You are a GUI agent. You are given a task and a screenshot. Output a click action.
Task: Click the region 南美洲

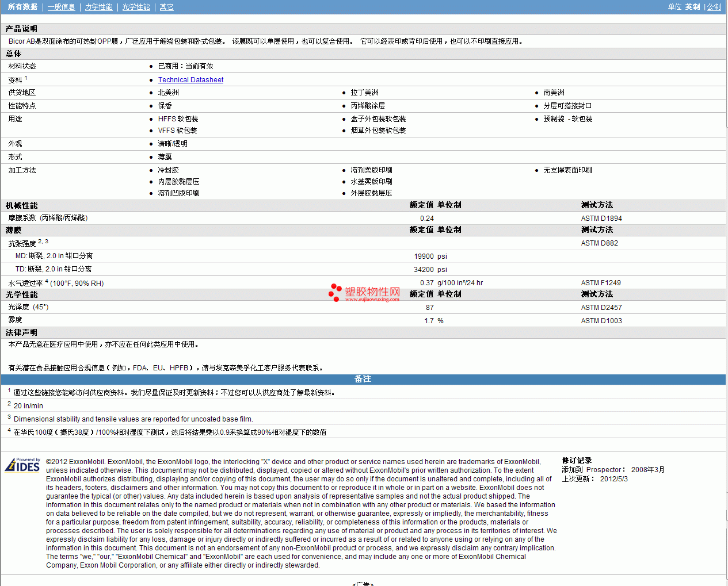point(554,93)
